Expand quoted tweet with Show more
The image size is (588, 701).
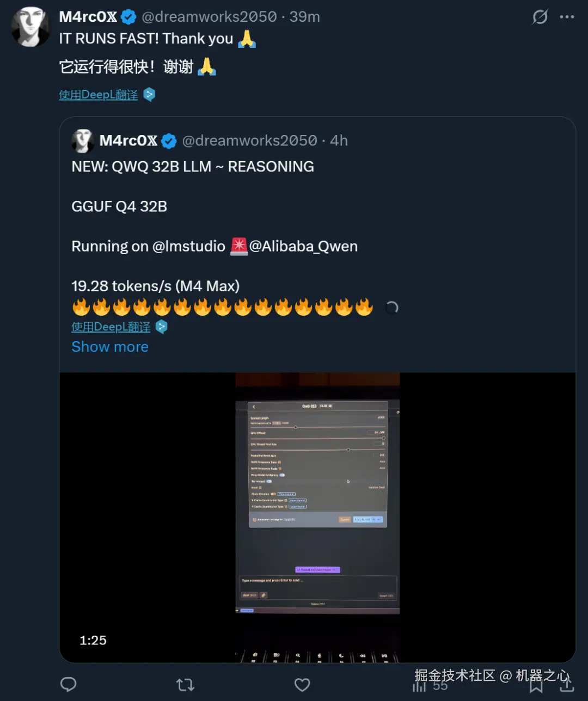point(110,347)
